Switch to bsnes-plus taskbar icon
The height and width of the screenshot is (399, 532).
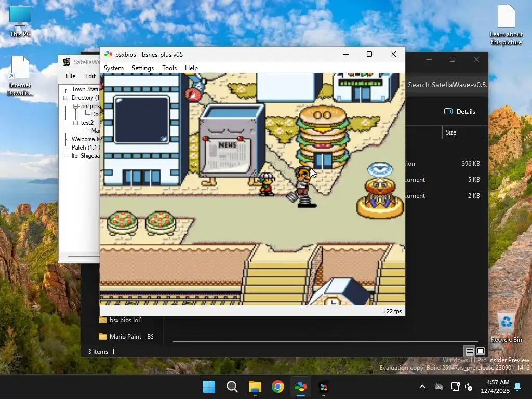tap(301, 387)
